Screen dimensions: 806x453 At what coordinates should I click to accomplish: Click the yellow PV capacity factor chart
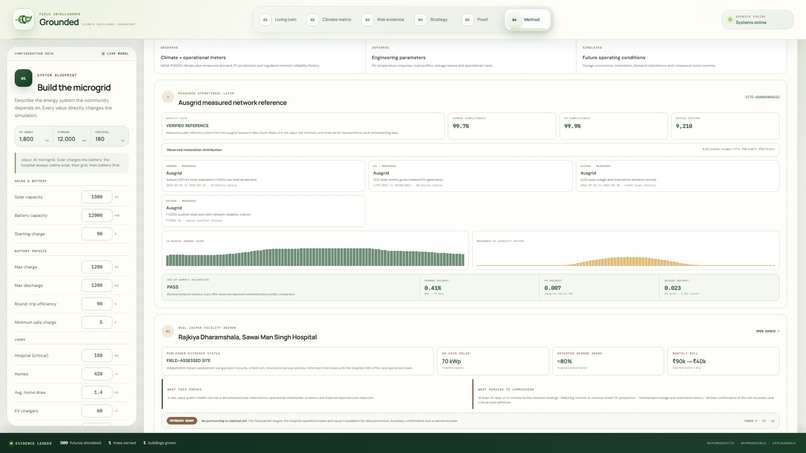626,262
